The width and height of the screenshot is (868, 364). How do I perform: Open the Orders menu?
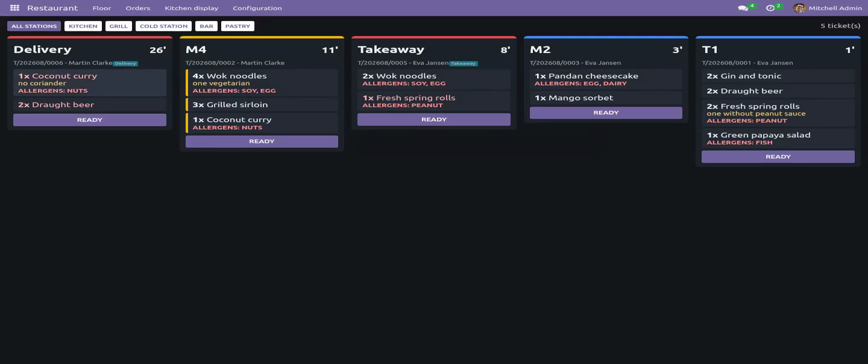(x=138, y=8)
